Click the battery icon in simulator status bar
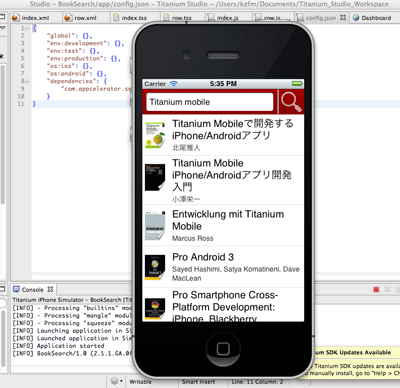Screen dimensions: 400x388 point(297,84)
